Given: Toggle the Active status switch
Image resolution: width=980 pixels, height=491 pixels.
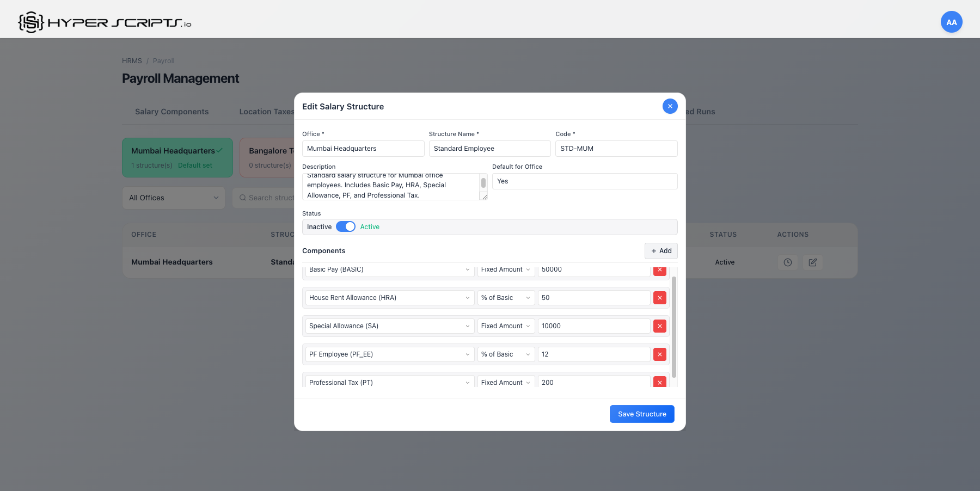Looking at the screenshot, I should (x=345, y=227).
